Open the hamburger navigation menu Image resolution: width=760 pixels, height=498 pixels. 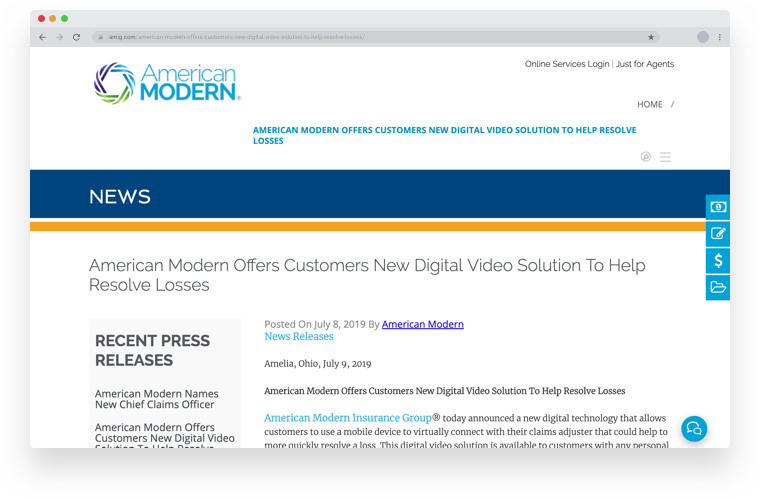click(x=665, y=157)
